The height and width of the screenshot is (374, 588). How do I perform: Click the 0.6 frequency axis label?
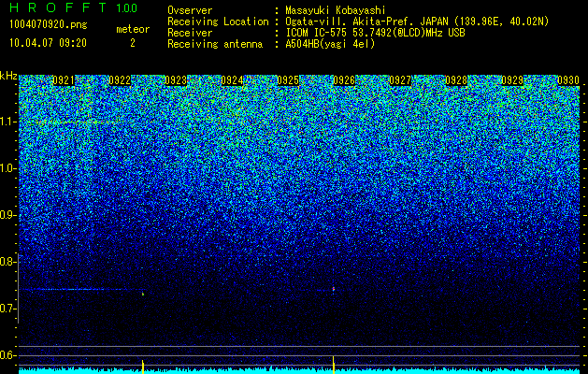(x=7, y=355)
